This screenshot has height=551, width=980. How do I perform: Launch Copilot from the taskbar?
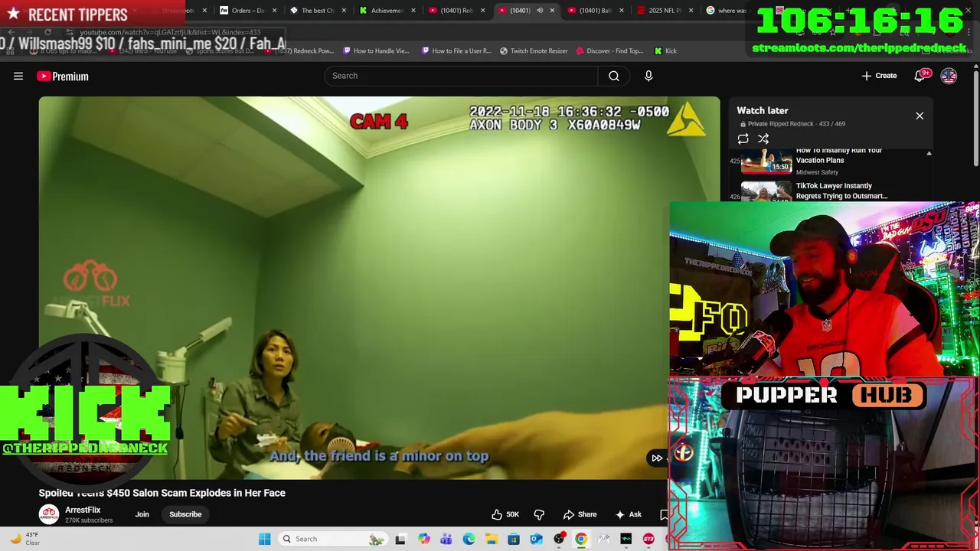pyautogui.click(x=424, y=539)
